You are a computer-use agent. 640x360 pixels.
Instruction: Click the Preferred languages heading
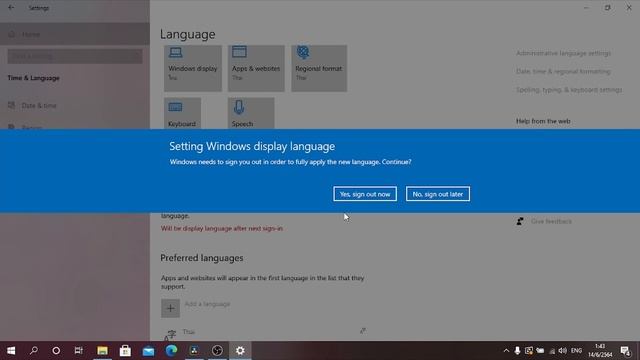point(202,258)
